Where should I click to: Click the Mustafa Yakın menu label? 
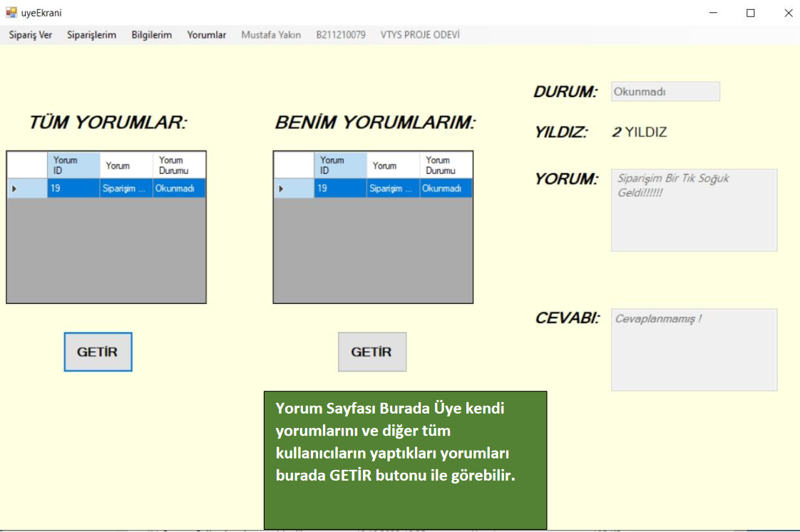[271, 35]
